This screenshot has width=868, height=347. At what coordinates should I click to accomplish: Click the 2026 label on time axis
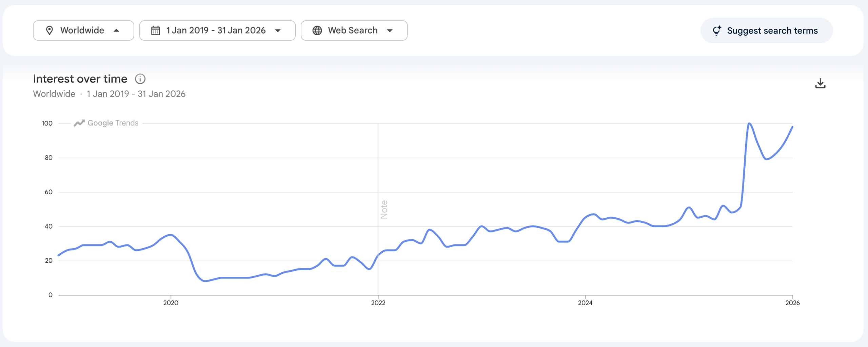coord(792,303)
